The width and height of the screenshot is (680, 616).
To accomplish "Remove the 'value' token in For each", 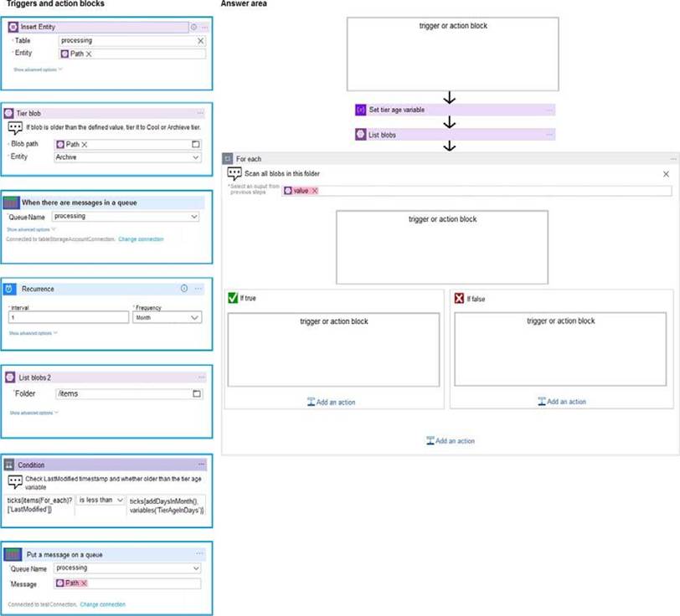I will coord(314,191).
